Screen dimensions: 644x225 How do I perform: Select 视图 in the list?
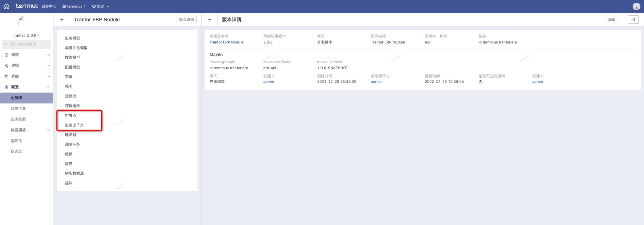(x=69, y=87)
